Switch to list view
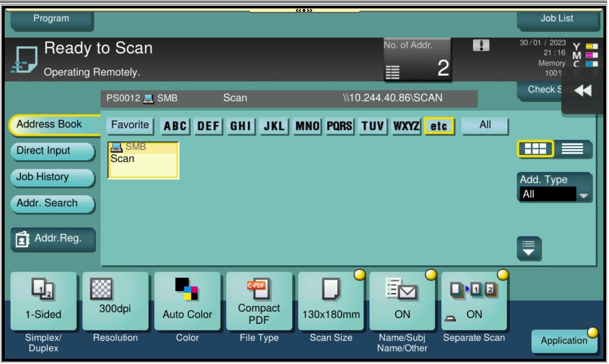This screenshot has width=609, height=364. pos(573,149)
